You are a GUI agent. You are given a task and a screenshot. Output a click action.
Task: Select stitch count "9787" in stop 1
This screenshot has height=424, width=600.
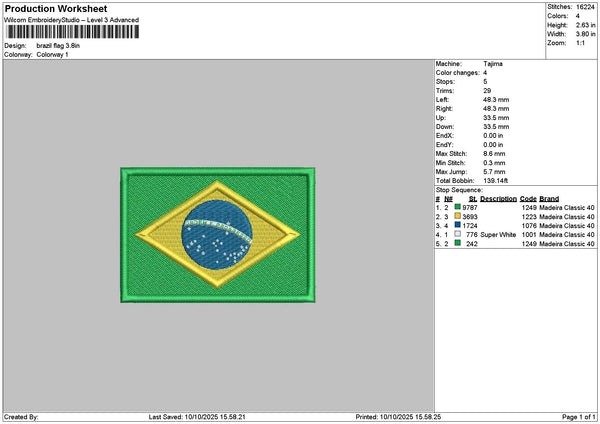(x=470, y=208)
